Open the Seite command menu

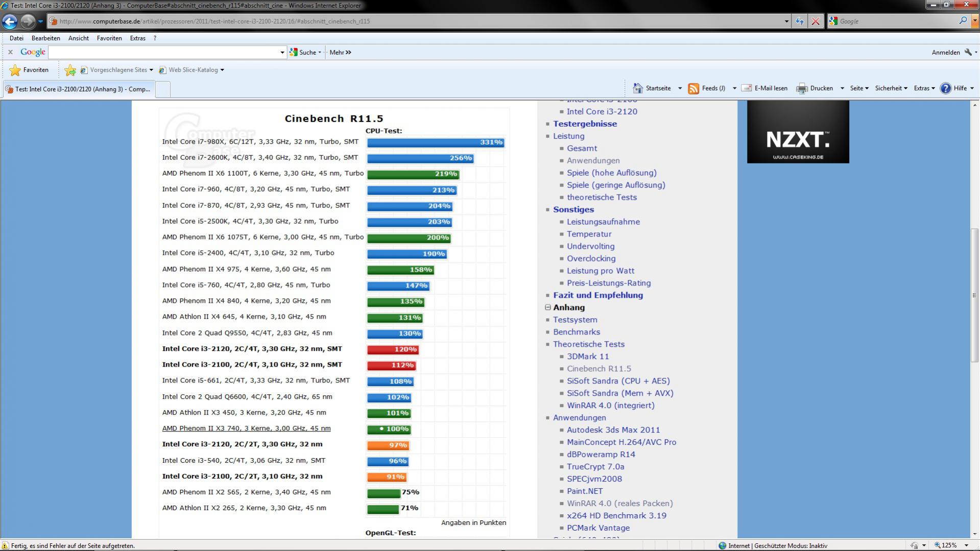pyautogui.click(x=859, y=88)
